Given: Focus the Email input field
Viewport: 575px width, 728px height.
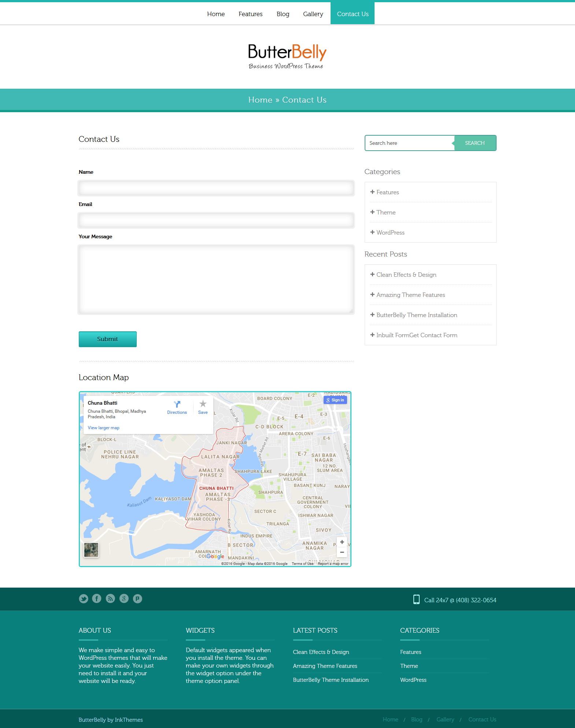Looking at the screenshot, I should point(216,220).
